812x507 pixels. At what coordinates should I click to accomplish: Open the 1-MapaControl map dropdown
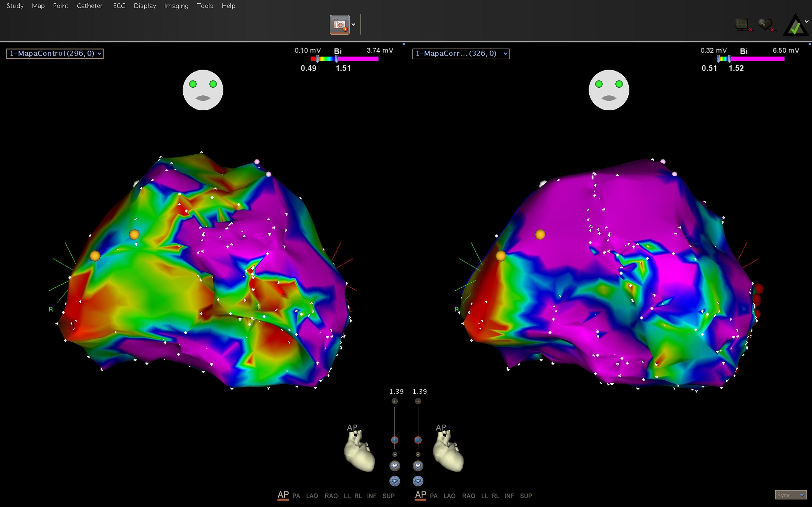pos(55,54)
